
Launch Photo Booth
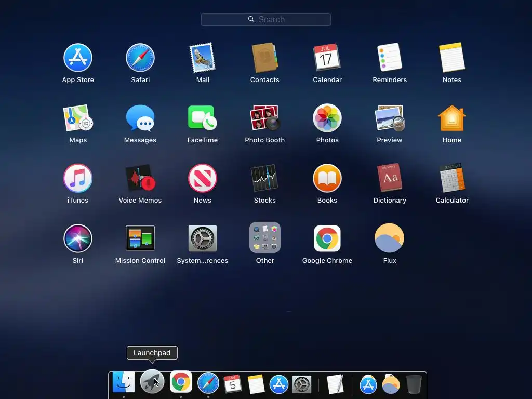[264, 118]
